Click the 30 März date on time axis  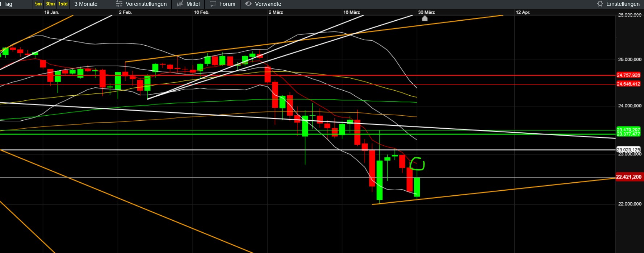pos(426,12)
